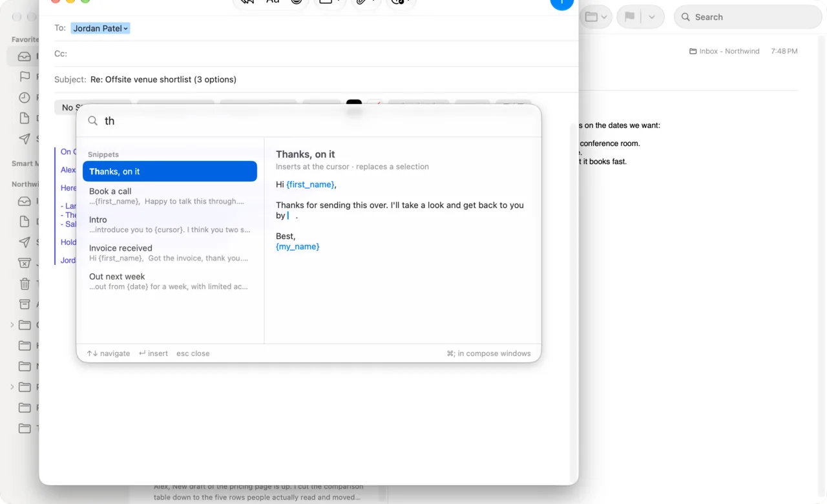Open the Jordan Patel recipient chevron
This screenshot has width=827, height=504.
tap(125, 28)
